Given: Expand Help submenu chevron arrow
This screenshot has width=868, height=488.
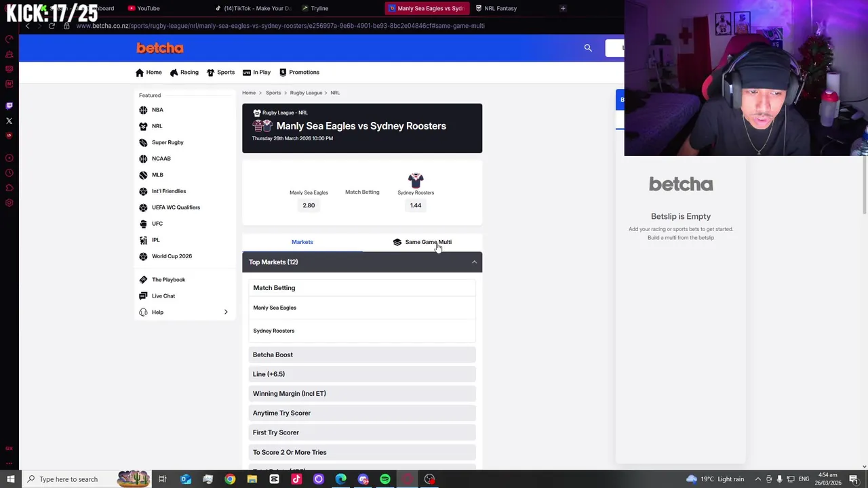Looking at the screenshot, I should (x=226, y=312).
